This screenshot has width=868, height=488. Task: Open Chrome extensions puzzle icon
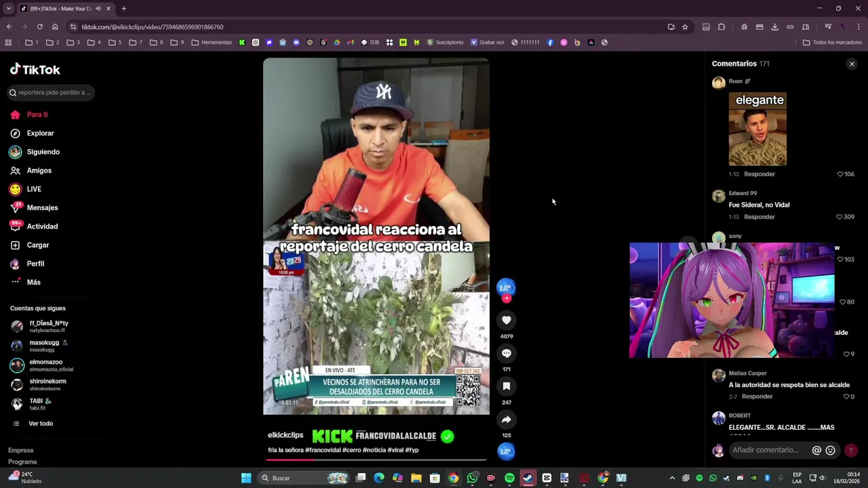722,27
